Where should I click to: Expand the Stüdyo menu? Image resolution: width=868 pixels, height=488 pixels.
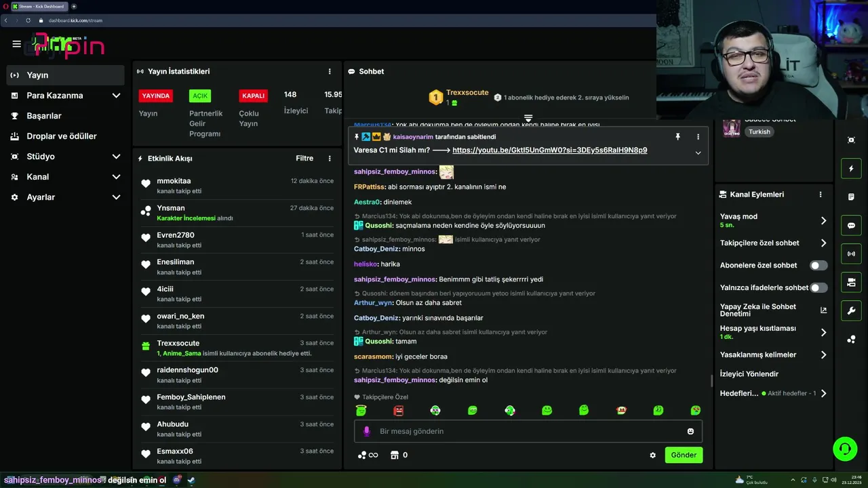point(65,157)
